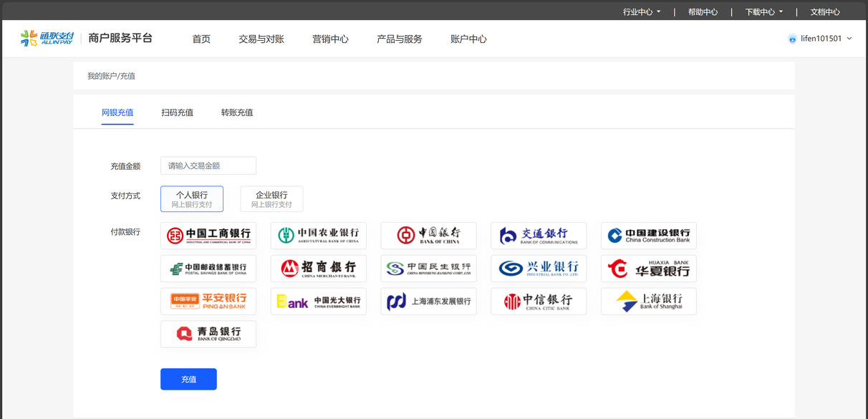This screenshot has width=868, height=419.
Task: Choose Bank of China 中国银行 logo
Action: point(428,236)
